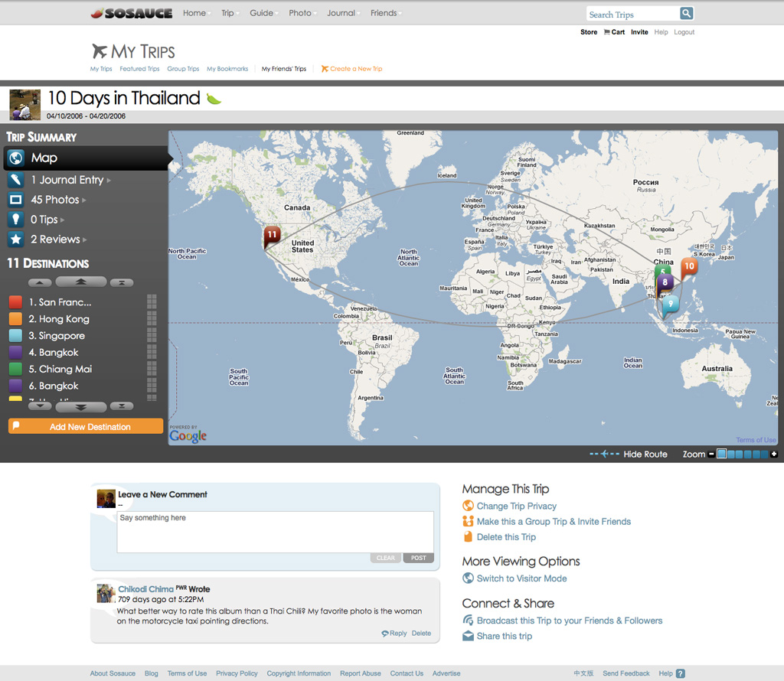Image resolution: width=784 pixels, height=681 pixels.
Task: Jump to bottom of destinations list
Action: click(122, 406)
